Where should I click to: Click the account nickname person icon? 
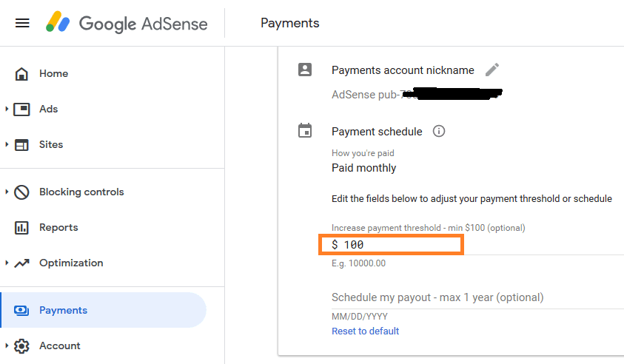pyautogui.click(x=305, y=70)
